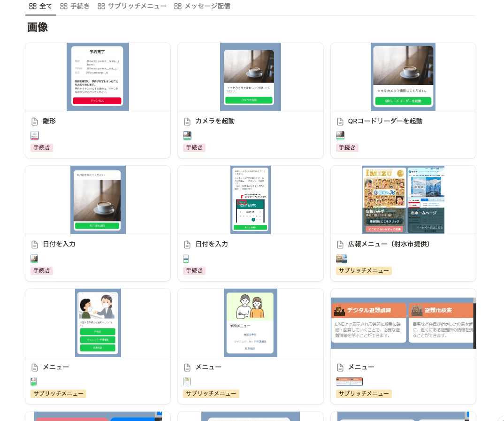Open the 広報メニュー card preview image
504x421 pixels.
point(403,200)
